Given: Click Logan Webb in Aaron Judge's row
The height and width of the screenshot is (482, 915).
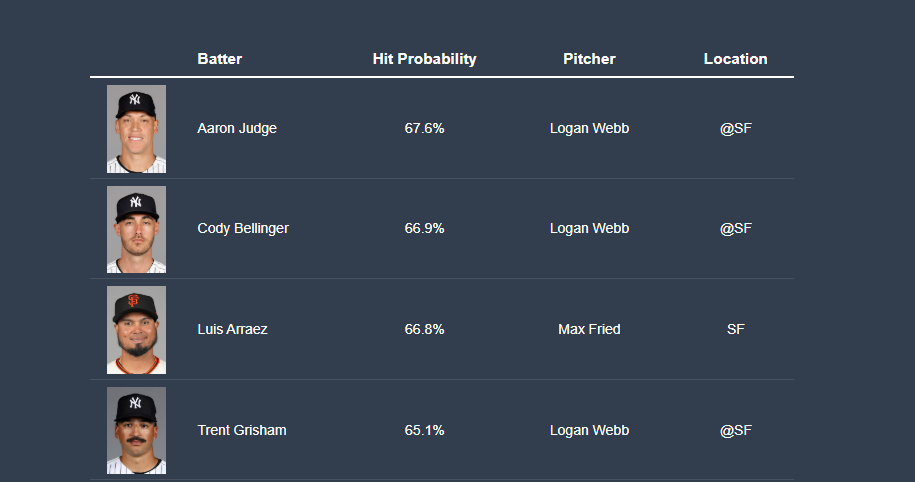Looking at the screenshot, I should [589, 128].
